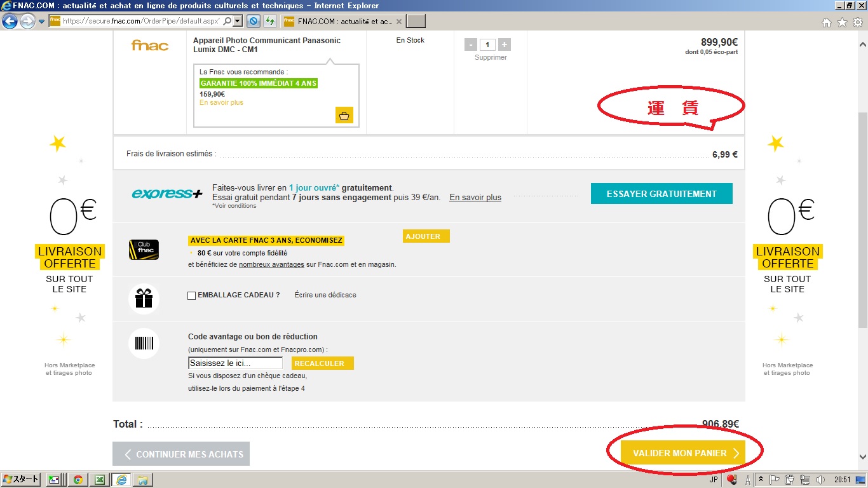Image resolution: width=868 pixels, height=488 pixels.
Task: Click the JP language indicator
Action: click(x=713, y=480)
